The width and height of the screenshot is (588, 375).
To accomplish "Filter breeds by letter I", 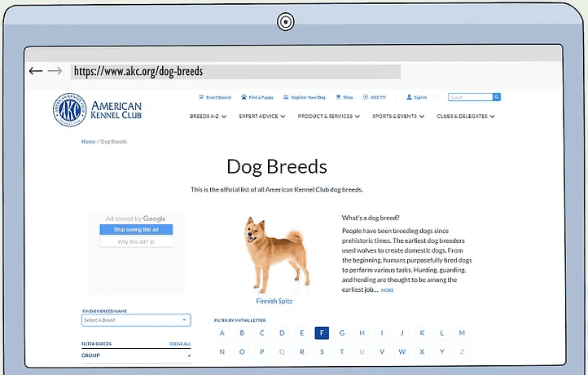I will coord(382,333).
